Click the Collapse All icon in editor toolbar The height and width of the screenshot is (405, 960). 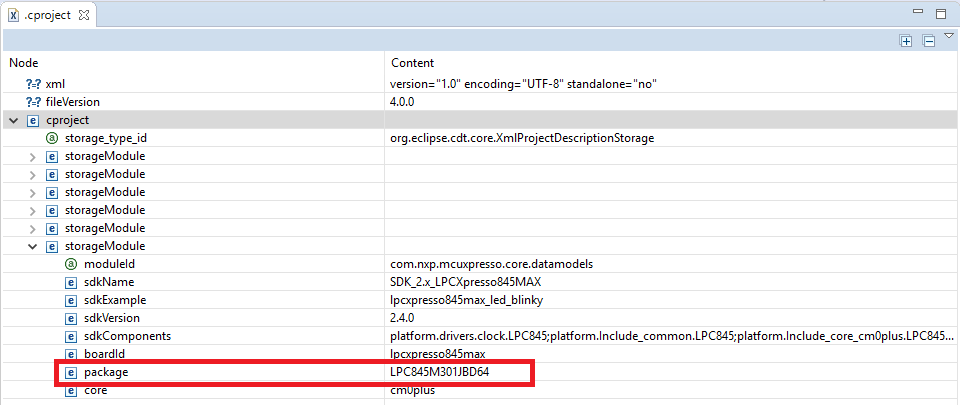[928, 41]
